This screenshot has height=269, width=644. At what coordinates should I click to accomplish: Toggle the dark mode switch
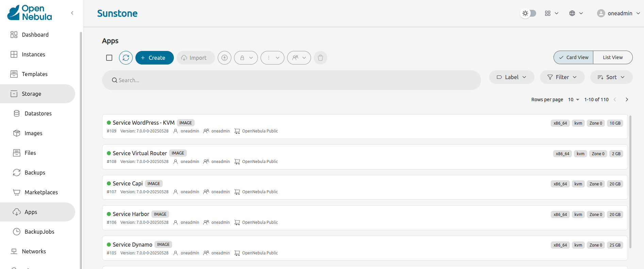(529, 13)
